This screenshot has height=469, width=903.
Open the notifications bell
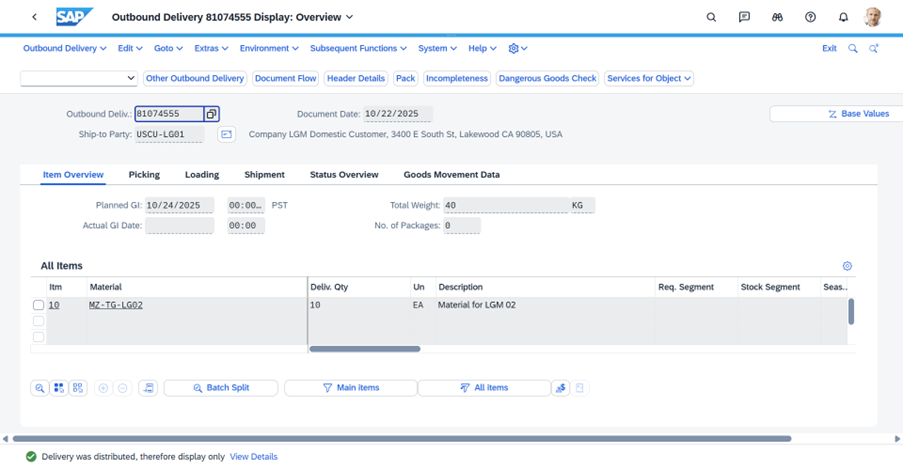coord(843,17)
